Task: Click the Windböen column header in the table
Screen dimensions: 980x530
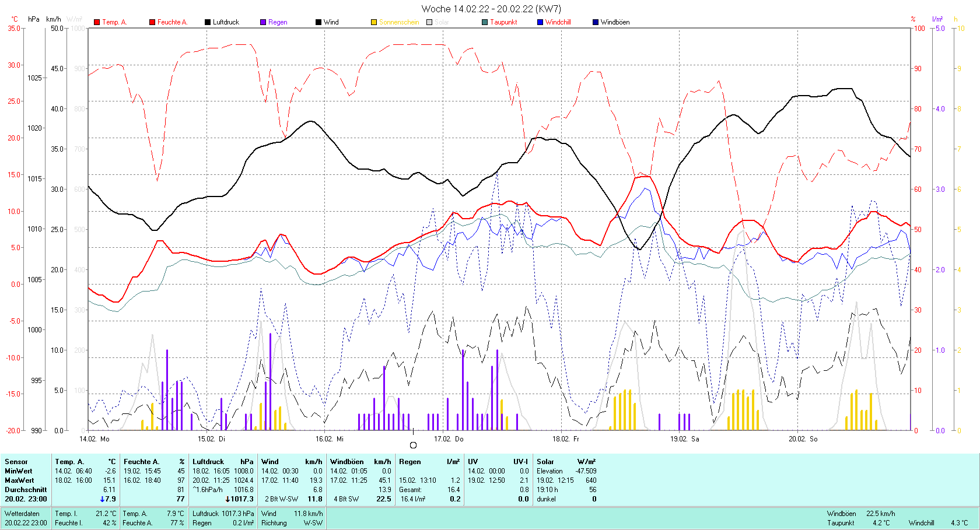Action: pos(347,462)
